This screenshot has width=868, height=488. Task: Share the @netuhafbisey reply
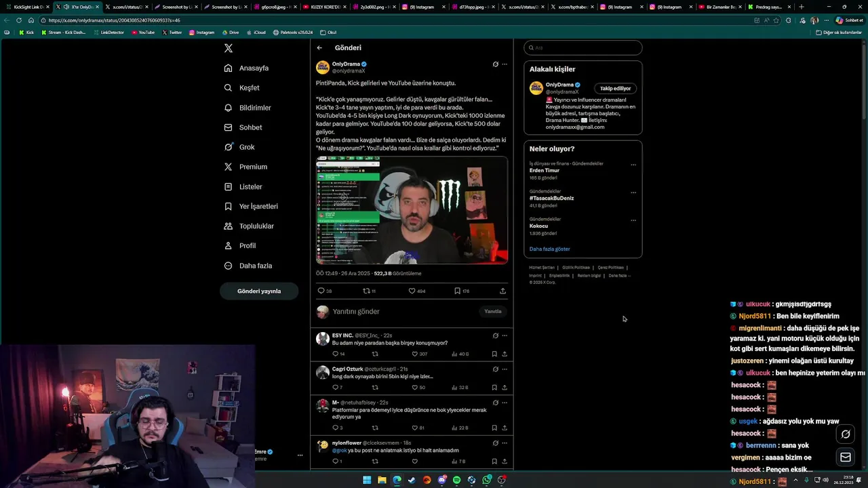pos(504,428)
